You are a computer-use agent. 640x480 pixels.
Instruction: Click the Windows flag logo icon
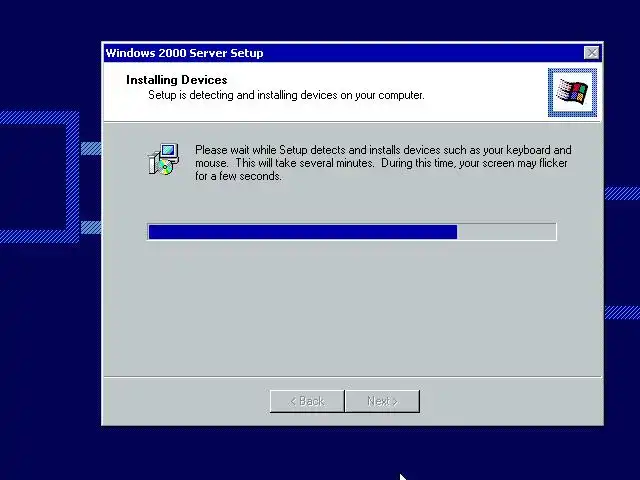(x=572, y=93)
